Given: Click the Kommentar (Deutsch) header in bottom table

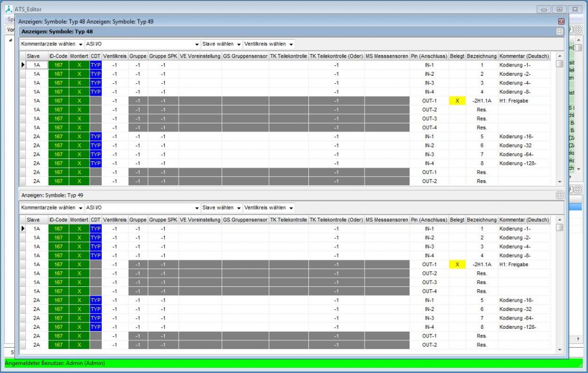Looking at the screenshot, I should click(524, 220).
